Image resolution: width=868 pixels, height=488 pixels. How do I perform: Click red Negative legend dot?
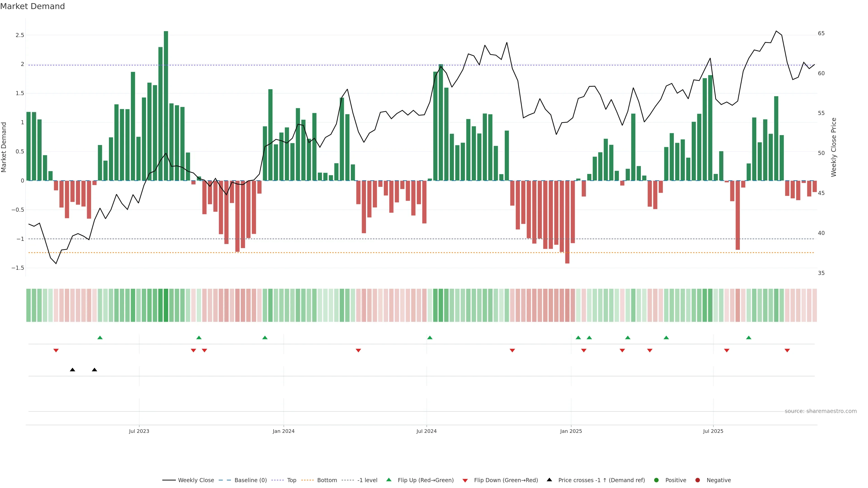(698, 480)
